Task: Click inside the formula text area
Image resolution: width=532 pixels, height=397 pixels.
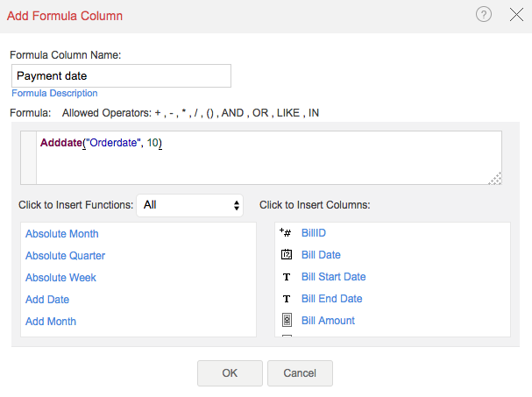Action: (263, 158)
